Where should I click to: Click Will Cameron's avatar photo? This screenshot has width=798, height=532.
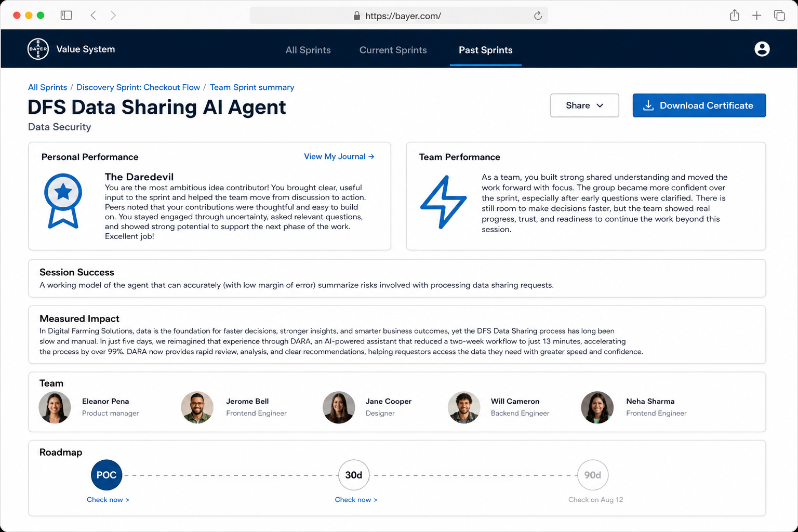(x=464, y=407)
